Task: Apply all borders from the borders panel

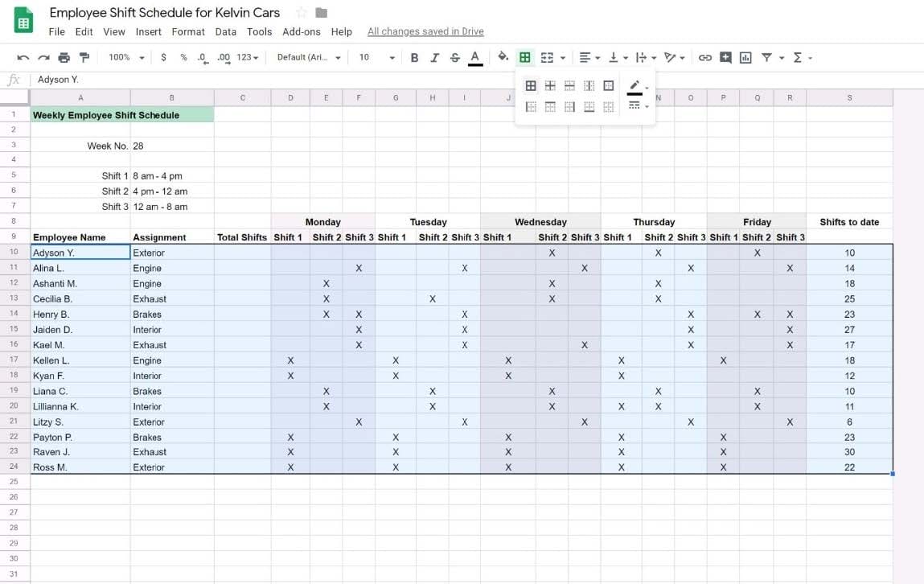Action: [531, 86]
